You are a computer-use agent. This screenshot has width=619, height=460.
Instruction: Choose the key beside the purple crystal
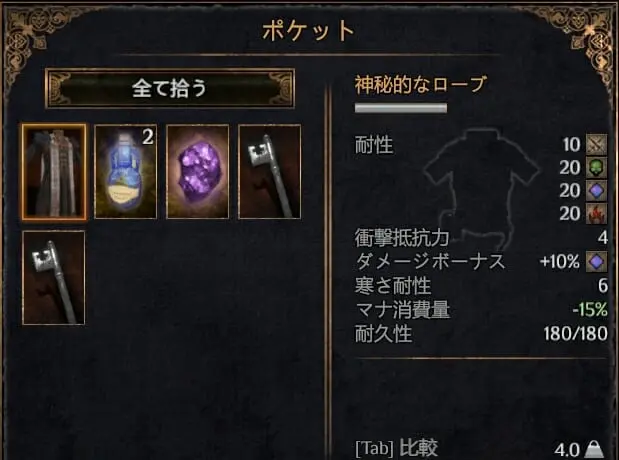[270, 171]
